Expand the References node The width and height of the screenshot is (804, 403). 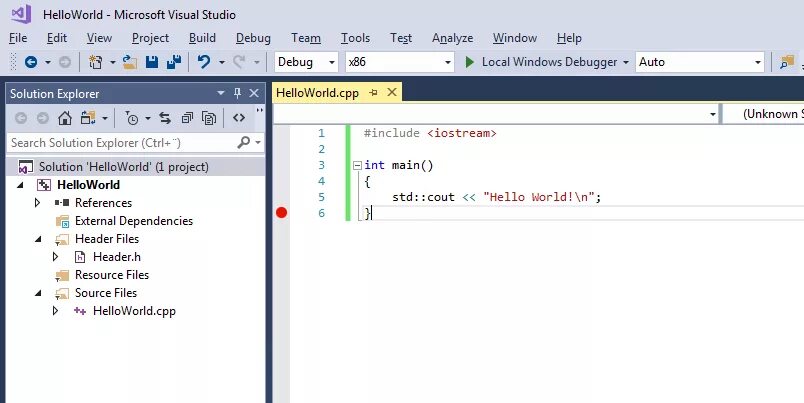(37, 203)
